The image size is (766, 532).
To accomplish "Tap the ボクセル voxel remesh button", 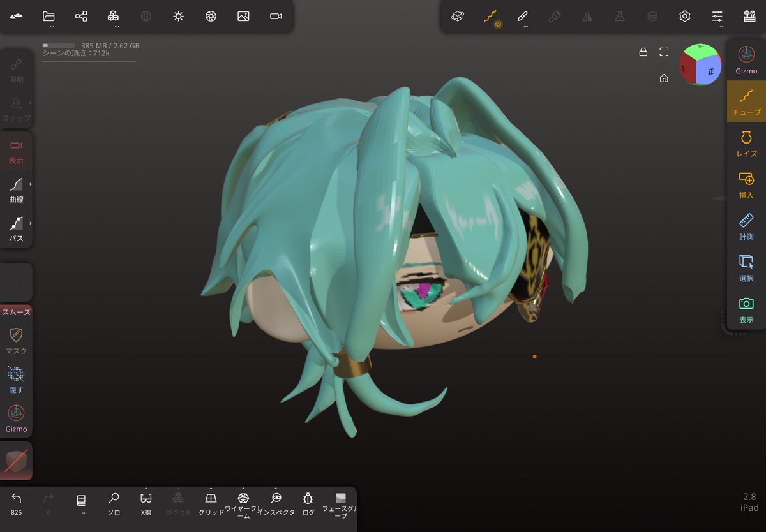I will tap(179, 503).
